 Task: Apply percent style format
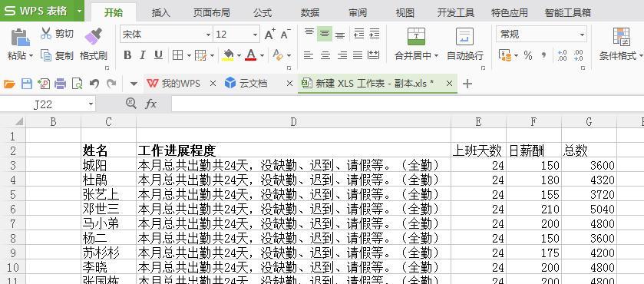pos(528,55)
